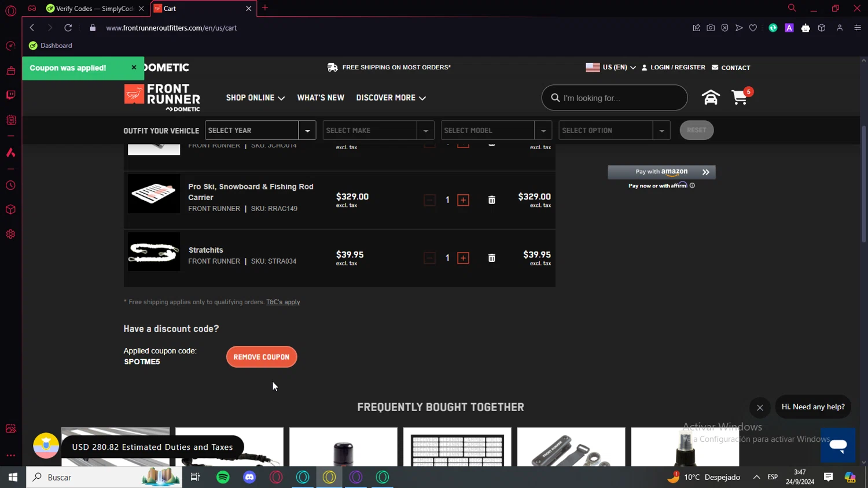The height and width of the screenshot is (488, 868).
Task: Expand the Discover More menu
Action: 391,98
